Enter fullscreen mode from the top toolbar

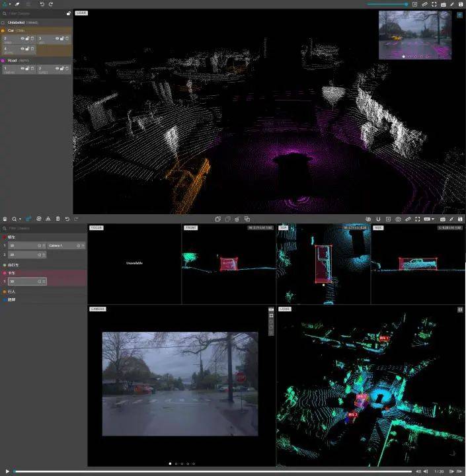coord(434,4)
